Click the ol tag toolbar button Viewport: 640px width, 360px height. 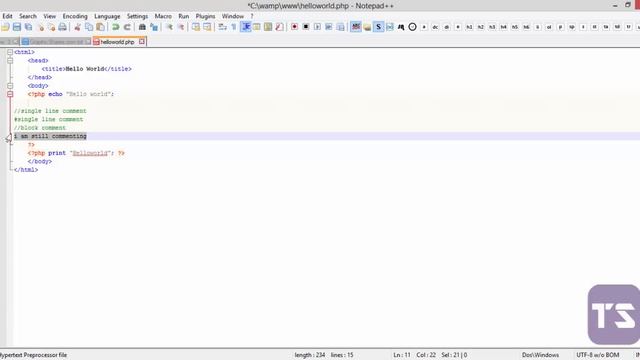(x=549, y=27)
